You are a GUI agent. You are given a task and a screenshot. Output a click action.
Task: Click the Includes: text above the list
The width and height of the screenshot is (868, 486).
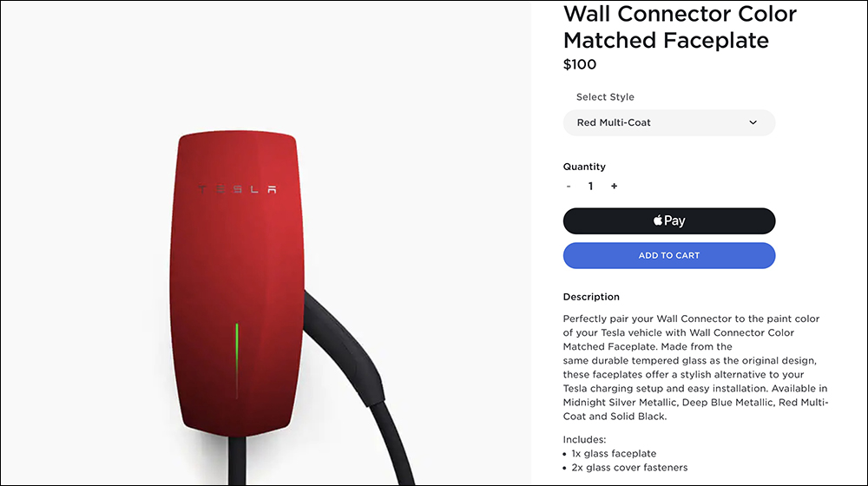coord(584,439)
